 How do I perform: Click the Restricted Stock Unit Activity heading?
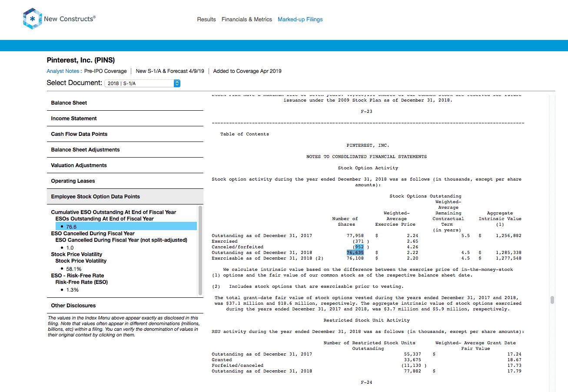coord(367,320)
